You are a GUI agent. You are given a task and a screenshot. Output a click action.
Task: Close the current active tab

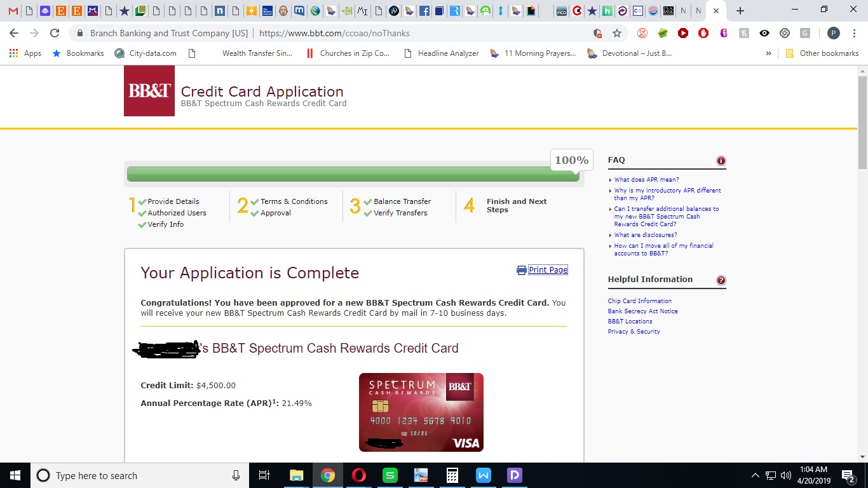[x=716, y=11]
